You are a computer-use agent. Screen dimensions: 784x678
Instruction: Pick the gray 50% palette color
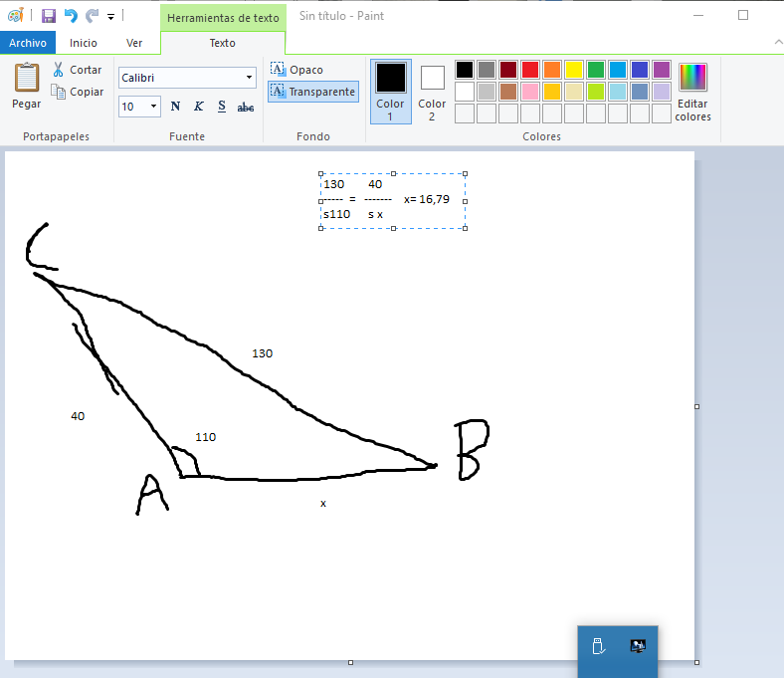click(x=487, y=70)
